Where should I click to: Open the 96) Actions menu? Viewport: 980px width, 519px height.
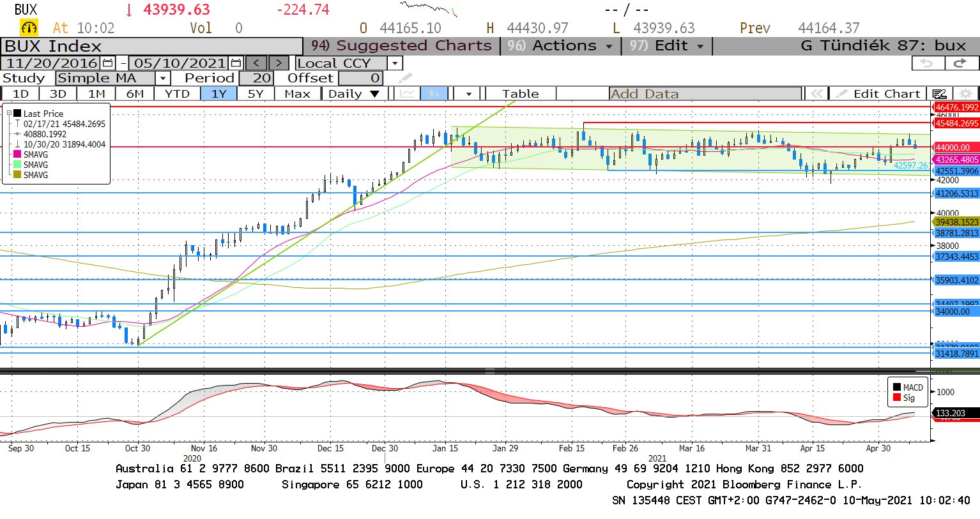[x=560, y=45]
